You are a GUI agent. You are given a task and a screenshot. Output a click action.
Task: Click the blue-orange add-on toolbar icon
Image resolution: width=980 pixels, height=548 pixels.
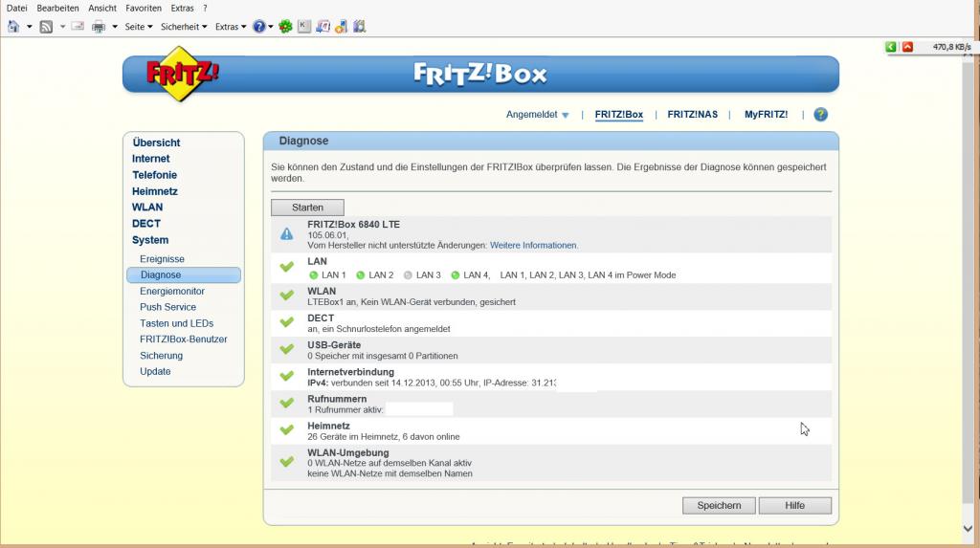(x=342, y=26)
